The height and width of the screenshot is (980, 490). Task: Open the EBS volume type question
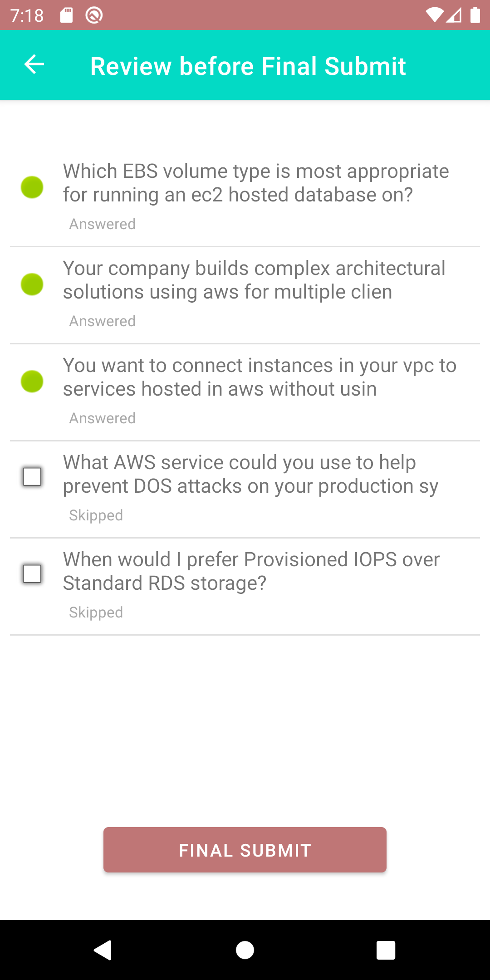[x=245, y=198]
